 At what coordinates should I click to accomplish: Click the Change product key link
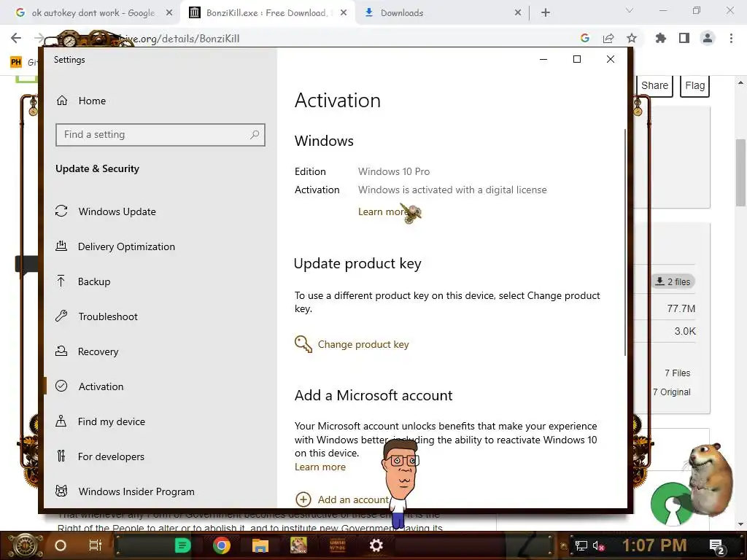[x=363, y=344]
